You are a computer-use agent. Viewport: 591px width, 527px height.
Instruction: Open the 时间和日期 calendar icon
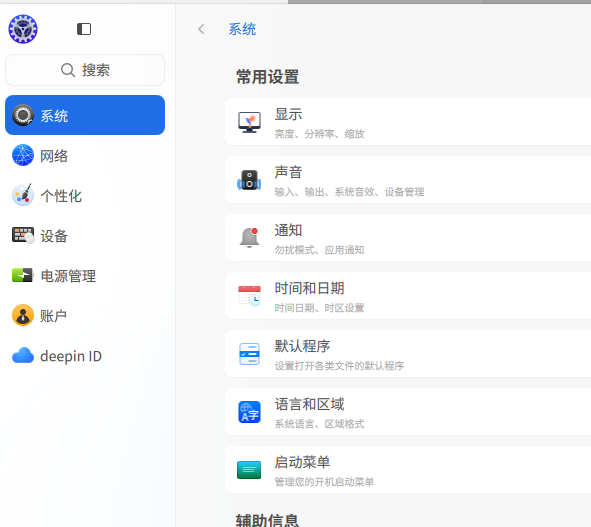[249, 296]
